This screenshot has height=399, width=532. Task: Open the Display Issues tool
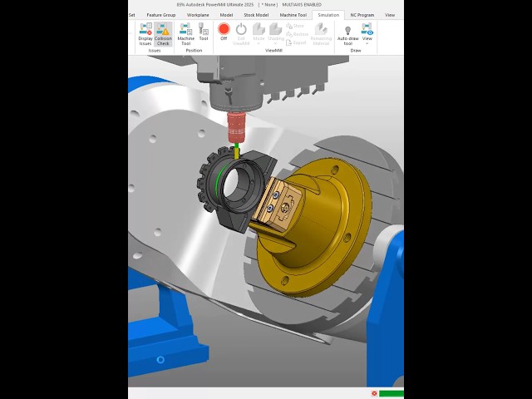tap(145, 34)
